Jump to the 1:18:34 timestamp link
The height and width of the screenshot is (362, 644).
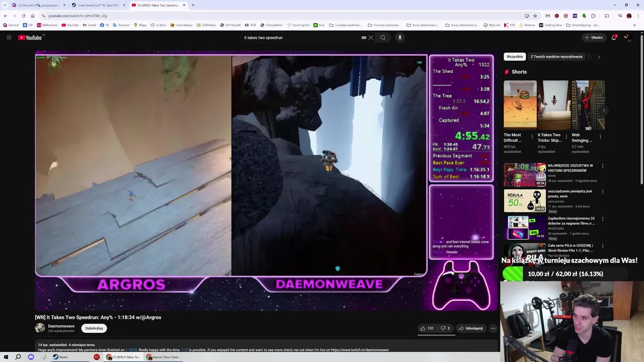tap(131, 350)
